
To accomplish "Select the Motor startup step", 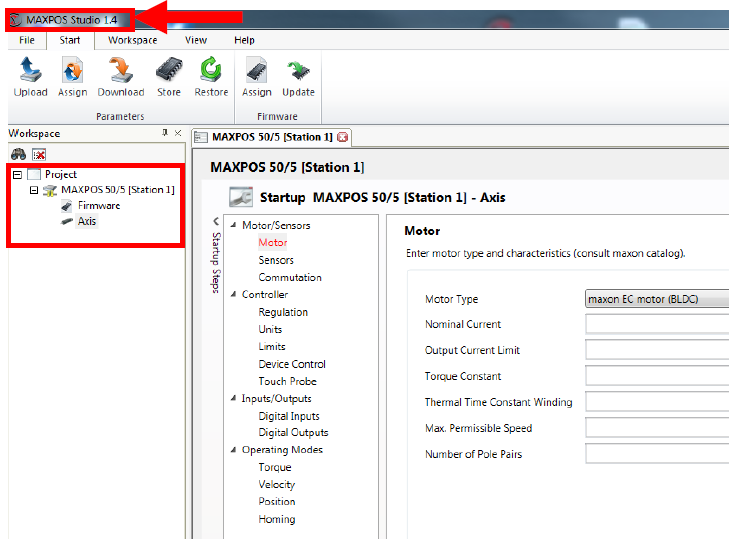I will pos(273,242).
